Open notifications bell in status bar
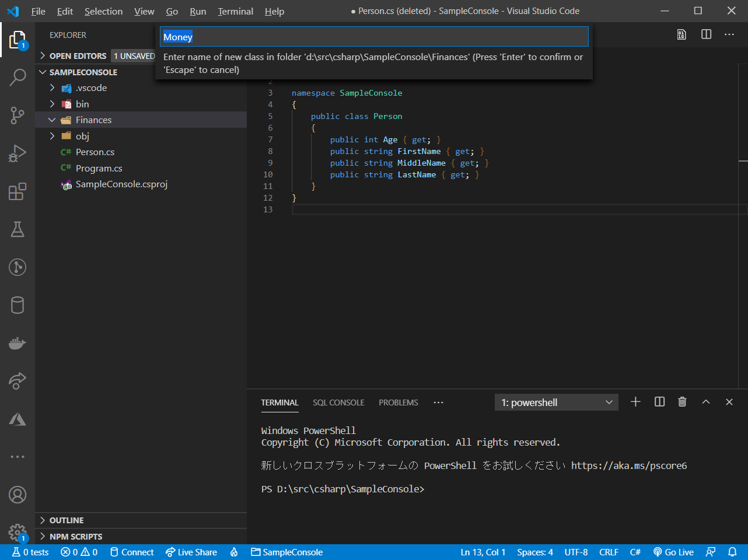 732,552
